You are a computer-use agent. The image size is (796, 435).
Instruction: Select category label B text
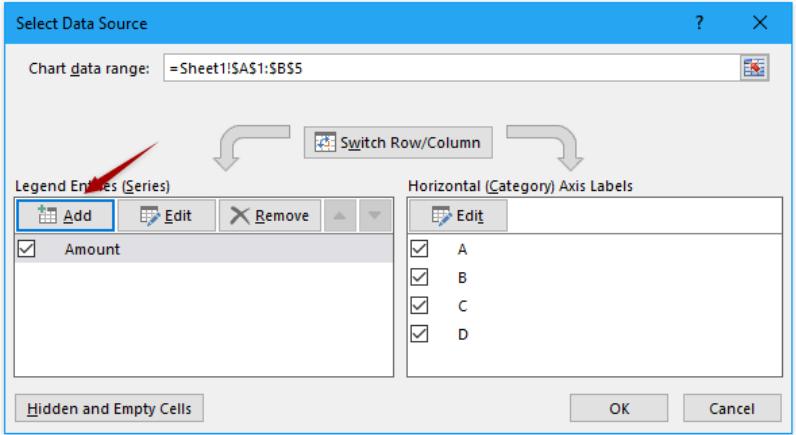click(462, 278)
